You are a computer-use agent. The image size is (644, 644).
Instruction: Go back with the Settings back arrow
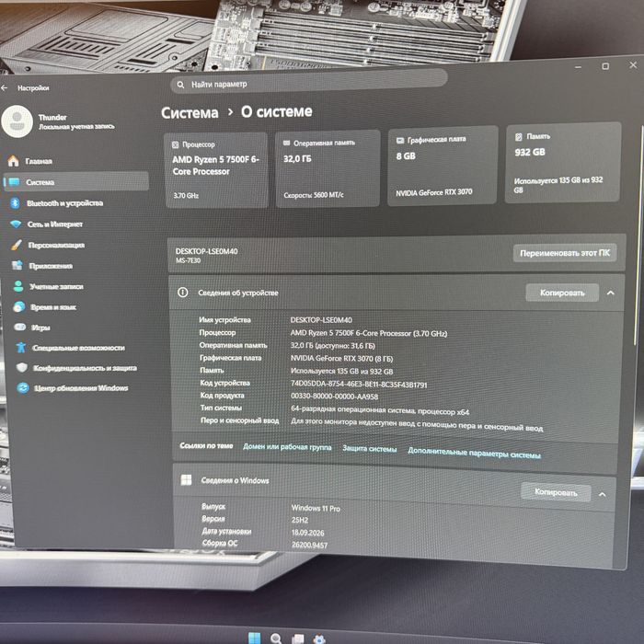pos(5,88)
